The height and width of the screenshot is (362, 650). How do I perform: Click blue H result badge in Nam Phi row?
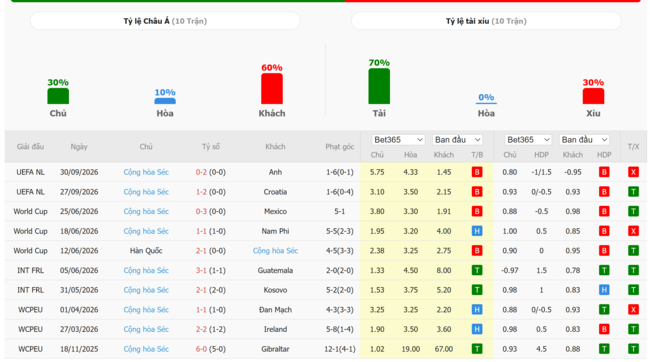tap(477, 231)
